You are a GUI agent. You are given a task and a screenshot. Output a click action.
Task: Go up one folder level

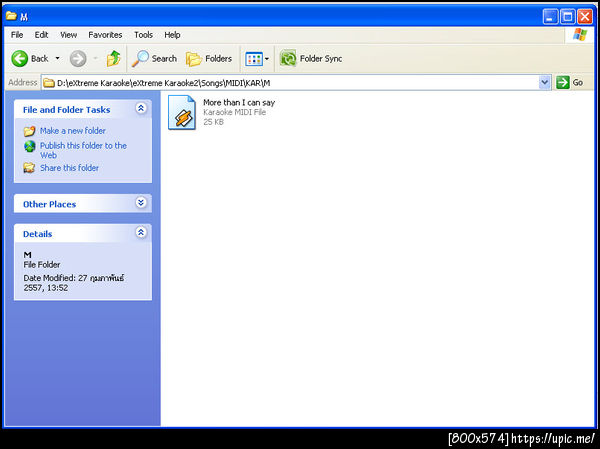tap(114, 59)
